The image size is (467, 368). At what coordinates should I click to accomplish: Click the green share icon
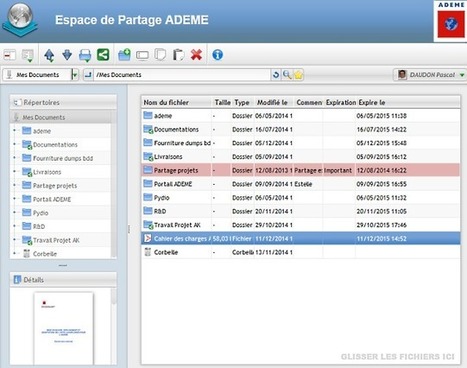click(x=103, y=54)
